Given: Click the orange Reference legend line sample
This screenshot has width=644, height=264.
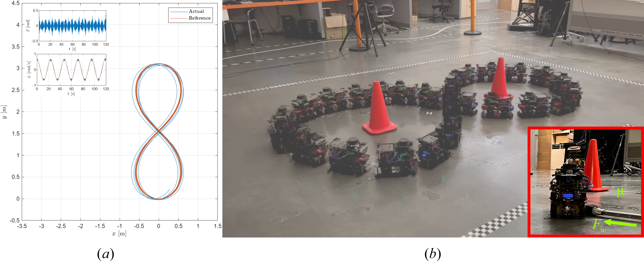Looking at the screenshot, I should 179,18.
